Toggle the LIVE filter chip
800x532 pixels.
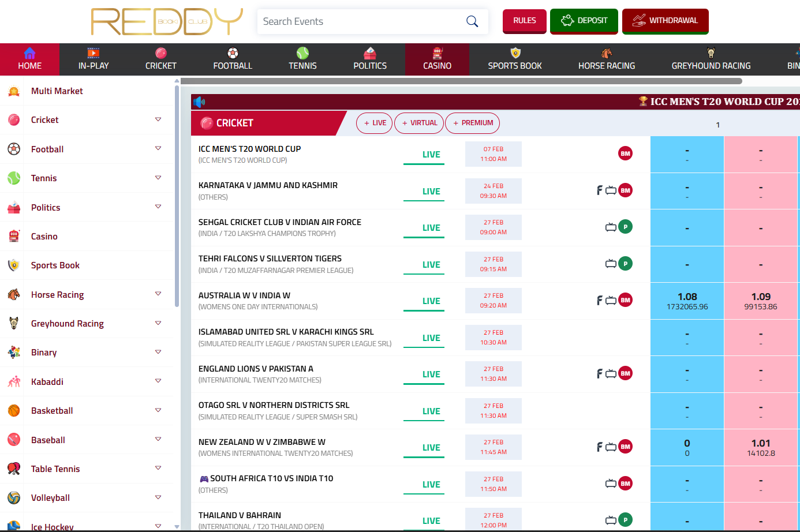(x=375, y=123)
